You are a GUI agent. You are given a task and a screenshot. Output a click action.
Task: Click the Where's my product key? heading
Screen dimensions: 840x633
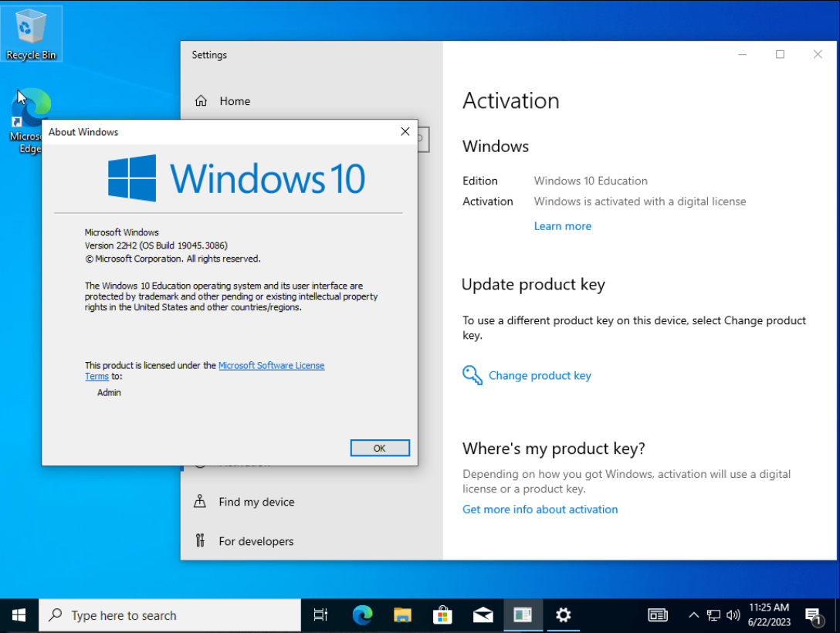click(x=554, y=449)
